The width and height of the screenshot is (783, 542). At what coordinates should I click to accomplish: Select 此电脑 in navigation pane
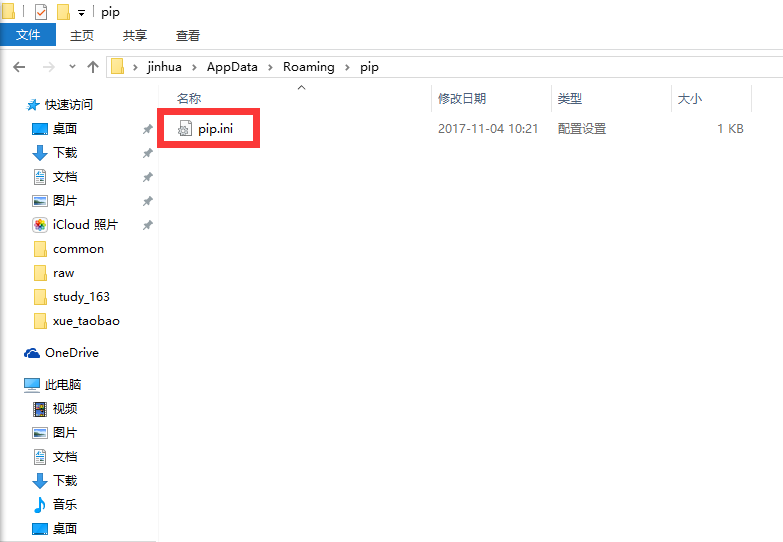tap(63, 385)
